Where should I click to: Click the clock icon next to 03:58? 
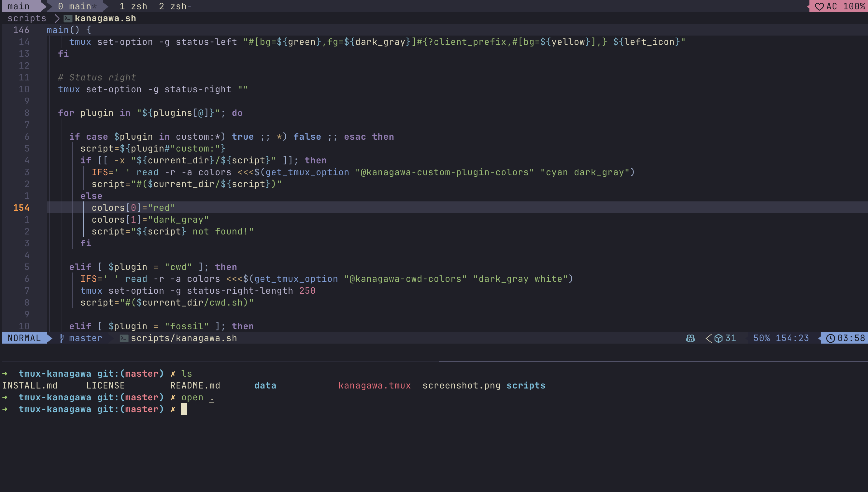pos(830,338)
